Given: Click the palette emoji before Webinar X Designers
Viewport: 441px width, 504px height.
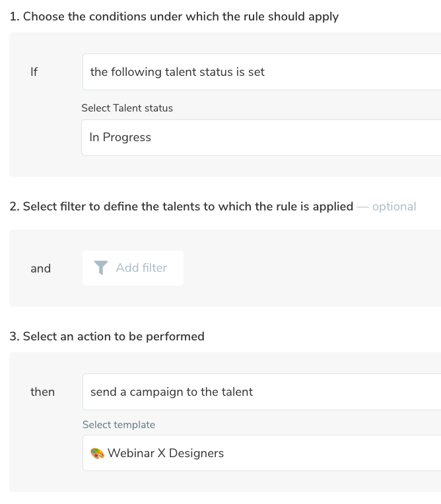Looking at the screenshot, I should click(97, 453).
